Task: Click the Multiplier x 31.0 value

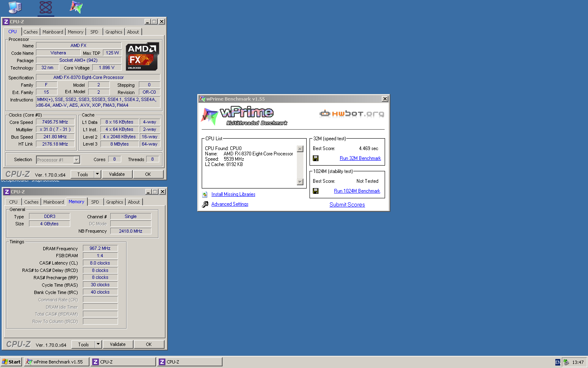Action: point(55,129)
